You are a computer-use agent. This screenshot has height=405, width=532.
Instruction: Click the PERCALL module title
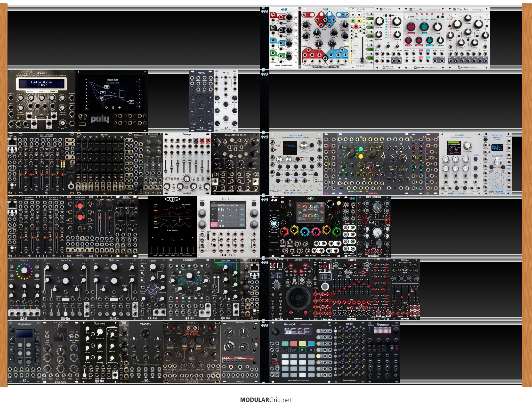405,260
